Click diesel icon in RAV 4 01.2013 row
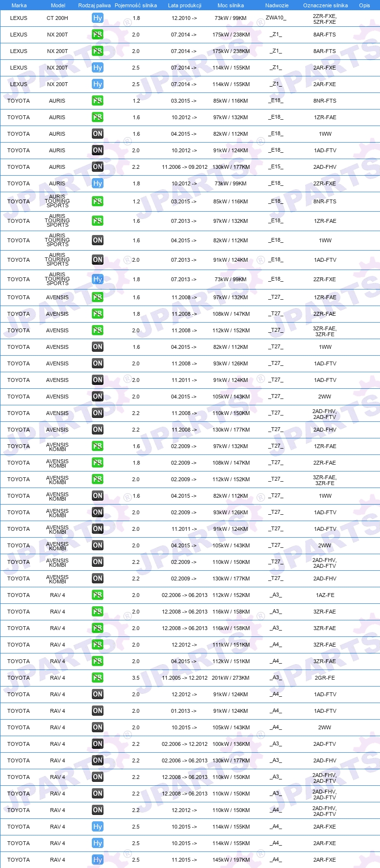 pos(98,711)
